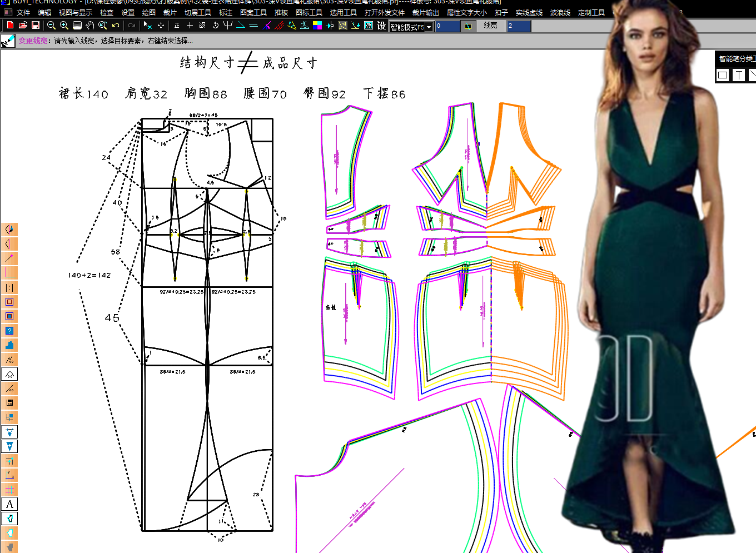Image resolution: width=756 pixels, height=553 pixels.
Task: Open the 编辑 menu
Action: coord(44,12)
